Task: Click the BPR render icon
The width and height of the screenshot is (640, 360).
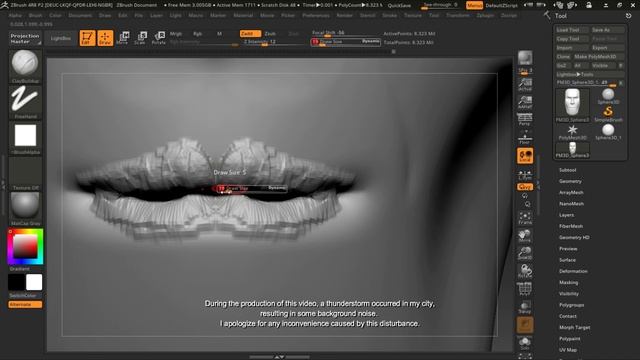Action: coord(525,58)
